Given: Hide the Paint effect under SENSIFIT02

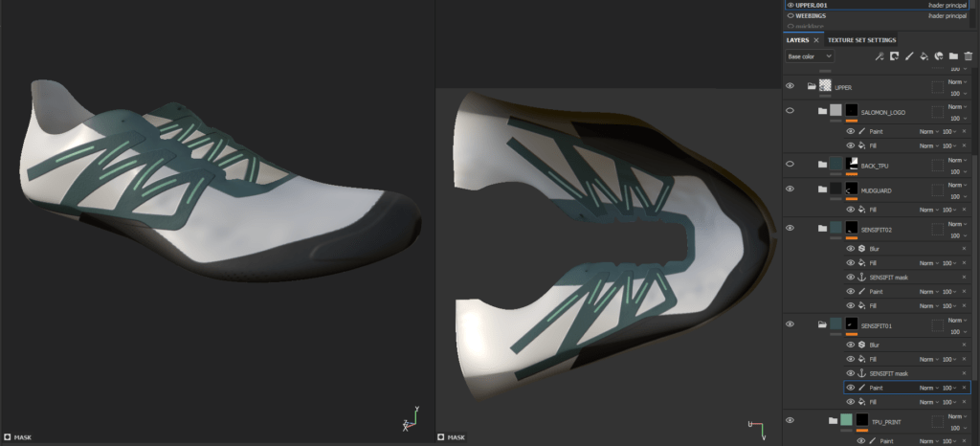Looking at the screenshot, I should tap(850, 292).
